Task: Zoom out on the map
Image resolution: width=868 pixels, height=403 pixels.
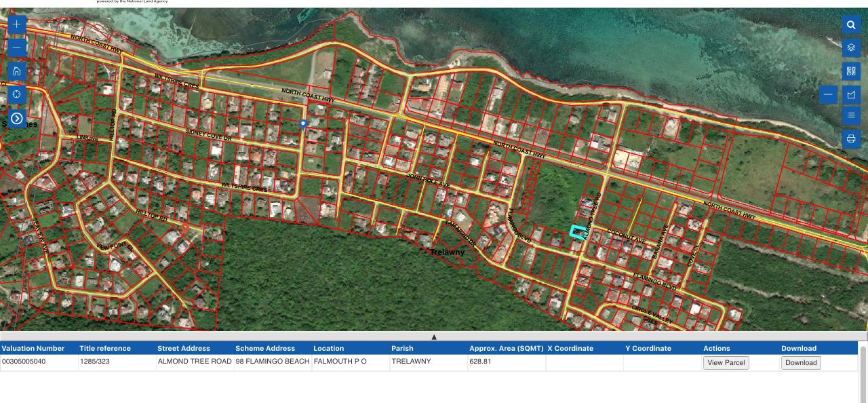Action: pos(16,47)
